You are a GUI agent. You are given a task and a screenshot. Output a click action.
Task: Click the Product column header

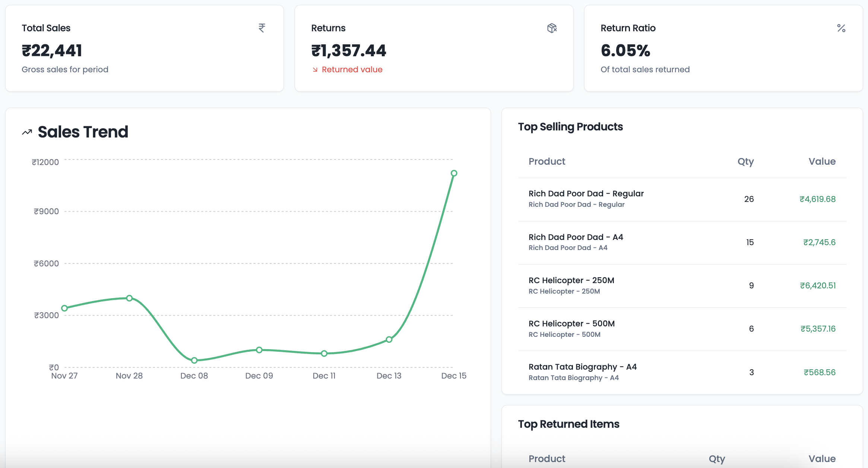click(x=547, y=161)
